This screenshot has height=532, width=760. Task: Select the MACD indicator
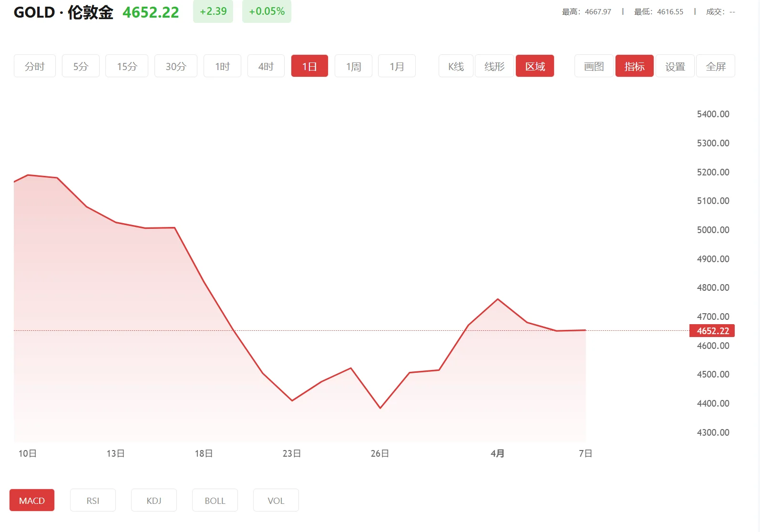[32, 501]
